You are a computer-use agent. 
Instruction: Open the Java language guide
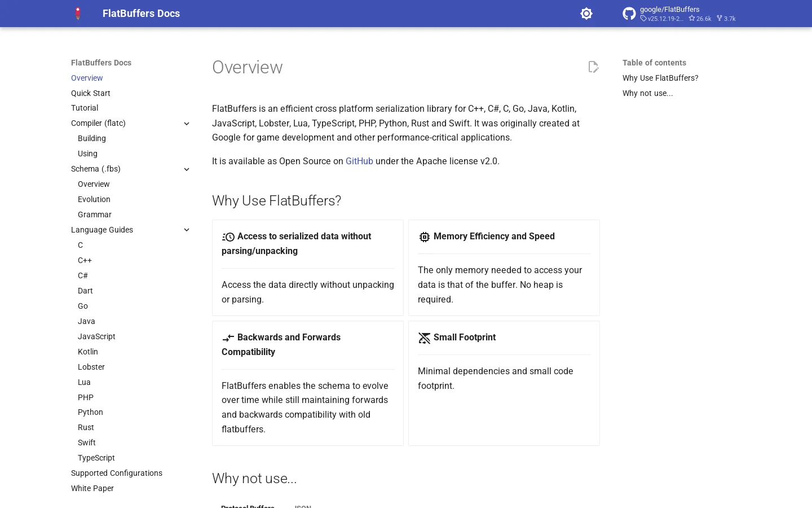click(86, 321)
